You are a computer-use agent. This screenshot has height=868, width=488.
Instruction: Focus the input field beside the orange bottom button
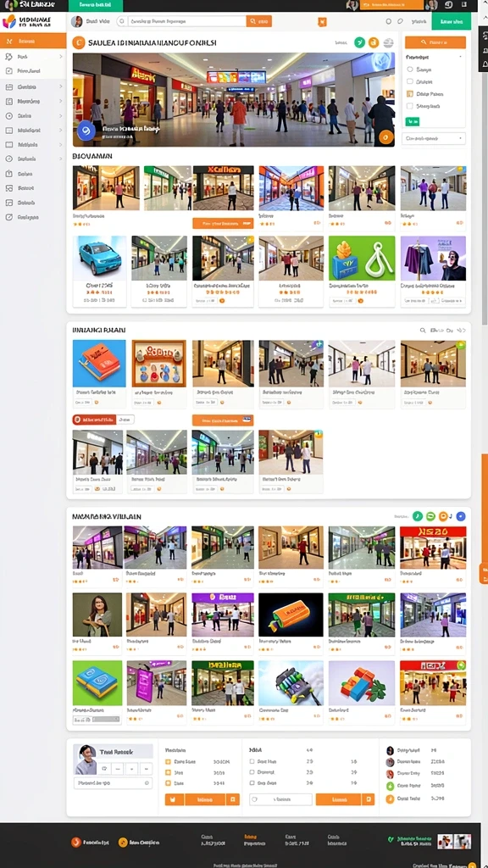click(x=281, y=799)
